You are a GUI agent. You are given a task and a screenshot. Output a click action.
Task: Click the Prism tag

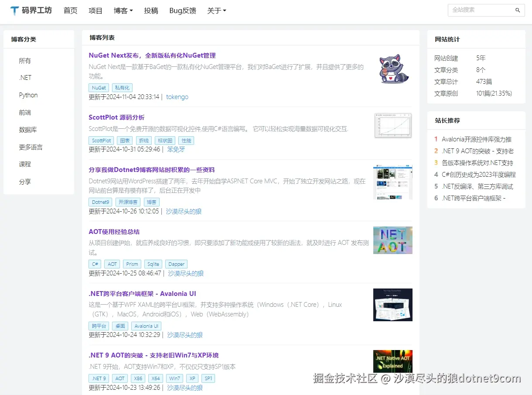[x=133, y=264]
